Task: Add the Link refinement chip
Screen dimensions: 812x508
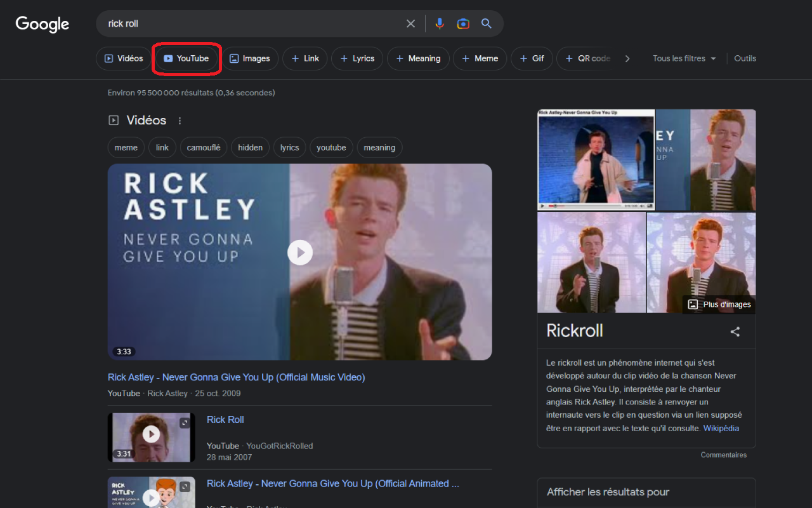Action: click(x=305, y=58)
